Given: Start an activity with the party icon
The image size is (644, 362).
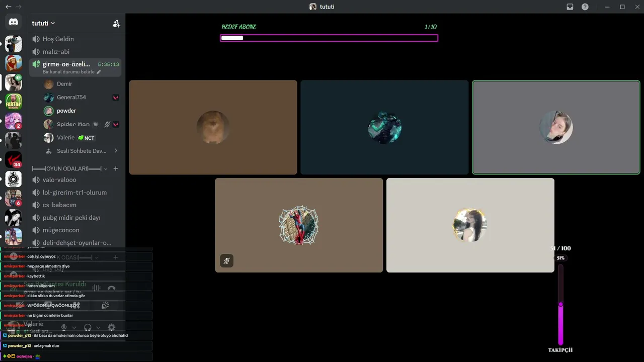Looking at the screenshot, I should coord(105,305).
